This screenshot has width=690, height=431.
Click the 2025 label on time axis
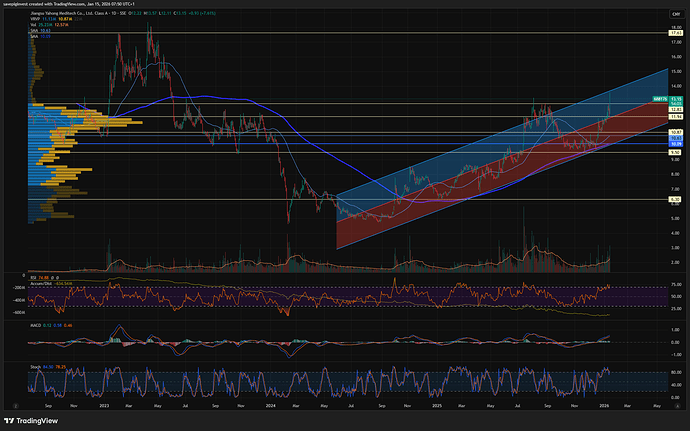pos(439,406)
